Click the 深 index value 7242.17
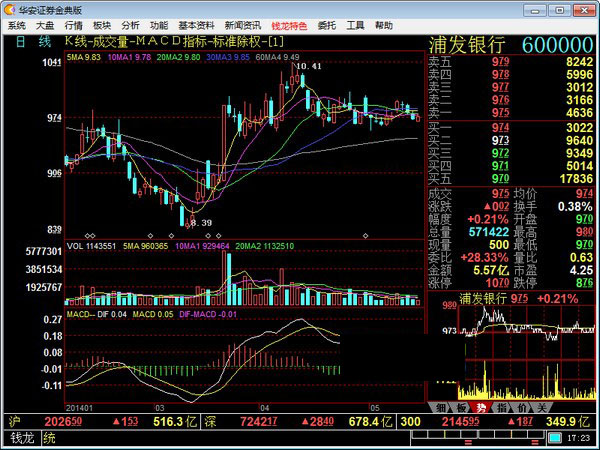600x450 pixels. pos(259,422)
